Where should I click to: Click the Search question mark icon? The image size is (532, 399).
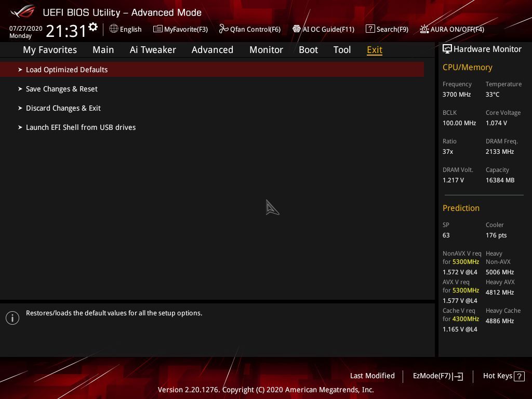tap(370, 29)
